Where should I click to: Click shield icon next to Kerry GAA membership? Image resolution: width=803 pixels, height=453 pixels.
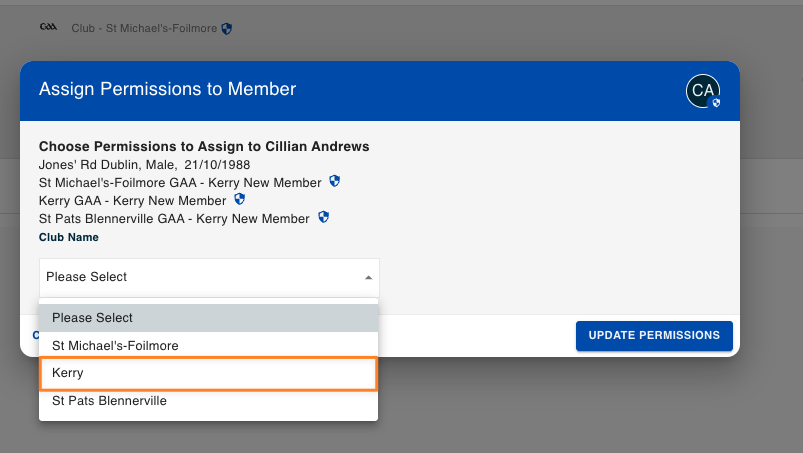click(239, 199)
